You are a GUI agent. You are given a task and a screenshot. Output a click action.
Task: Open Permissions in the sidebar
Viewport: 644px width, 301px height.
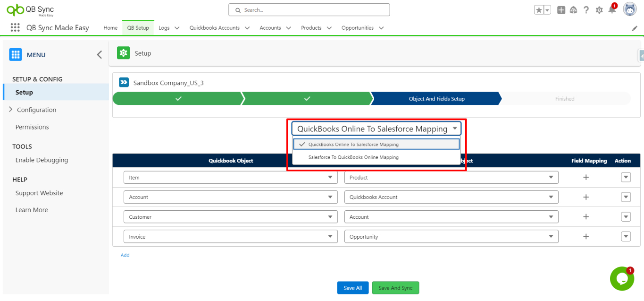coord(32,127)
